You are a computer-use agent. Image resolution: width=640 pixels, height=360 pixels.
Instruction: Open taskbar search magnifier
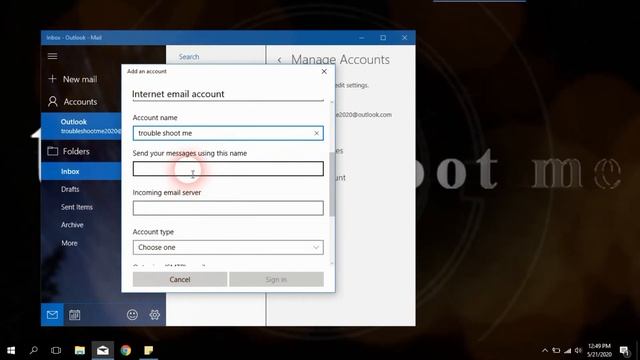[x=34, y=350]
